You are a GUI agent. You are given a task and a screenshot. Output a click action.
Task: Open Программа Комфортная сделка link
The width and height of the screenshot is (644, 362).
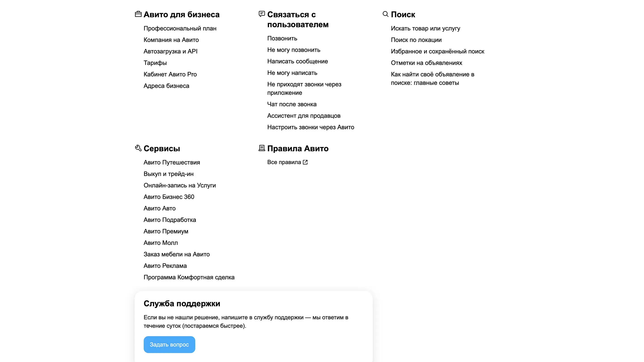pyautogui.click(x=189, y=278)
